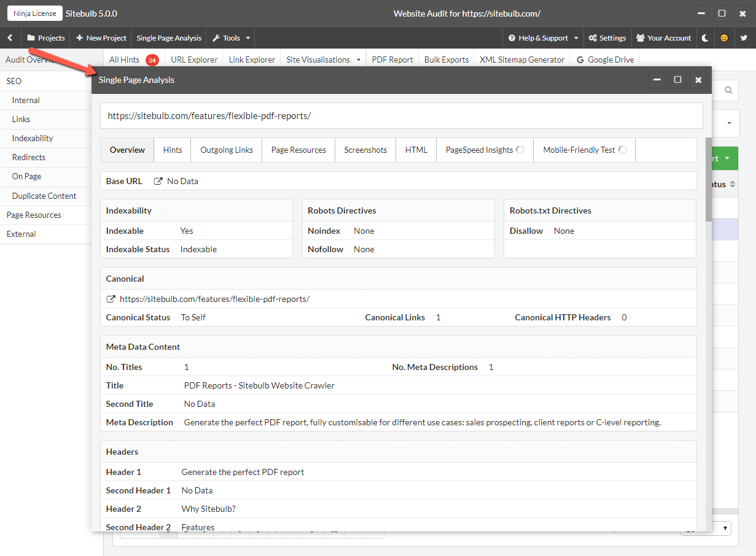Open the Link Explorer tab
This screenshot has height=556, width=756.
(x=252, y=60)
